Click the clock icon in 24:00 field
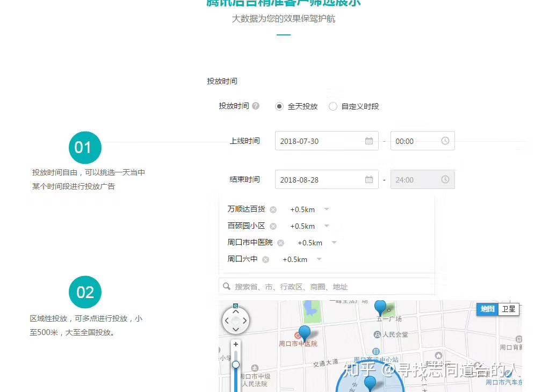535x392 pixels. click(445, 179)
